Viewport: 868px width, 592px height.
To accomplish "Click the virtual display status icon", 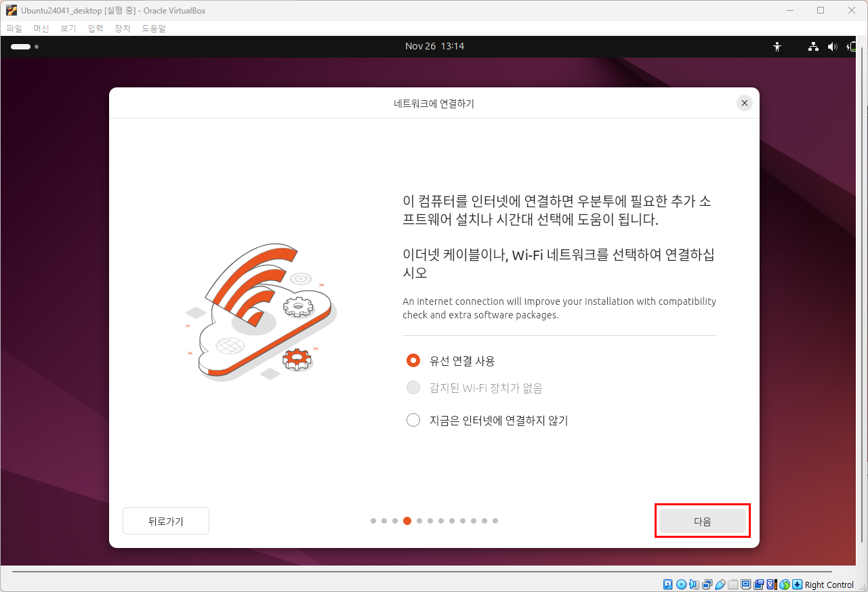I will (x=745, y=585).
